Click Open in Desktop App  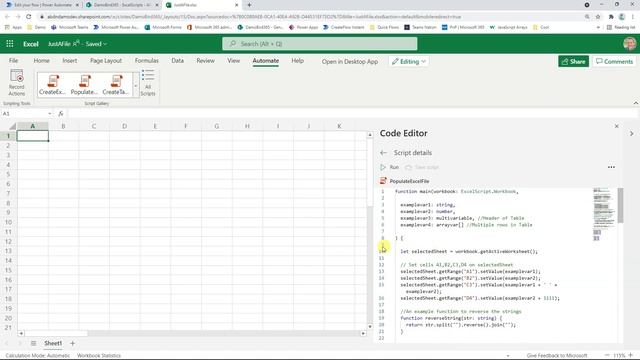pyautogui.click(x=350, y=62)
